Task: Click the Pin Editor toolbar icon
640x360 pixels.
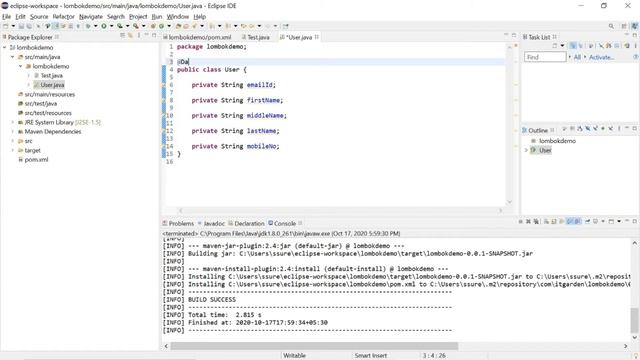Action: click(286, 26)
